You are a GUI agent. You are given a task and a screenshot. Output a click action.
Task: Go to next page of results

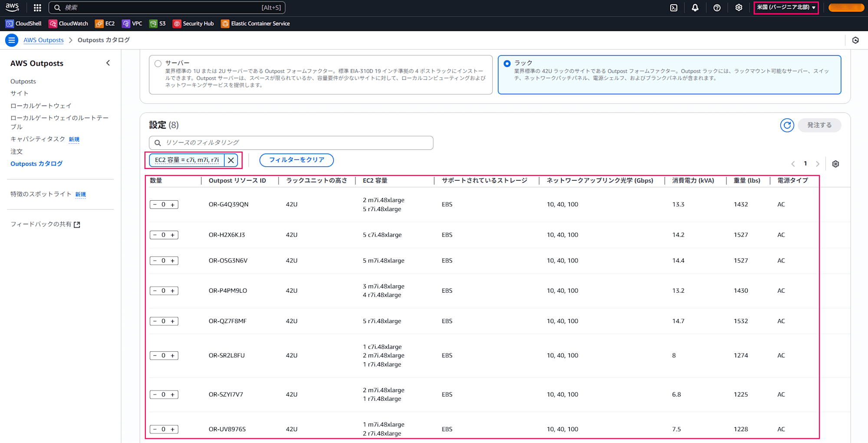818,164
